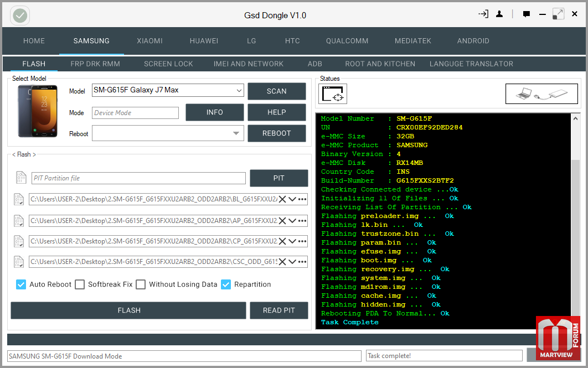588x368 pixels.
Task: Switch to the QUALCOMM tab
Action: 347,41
